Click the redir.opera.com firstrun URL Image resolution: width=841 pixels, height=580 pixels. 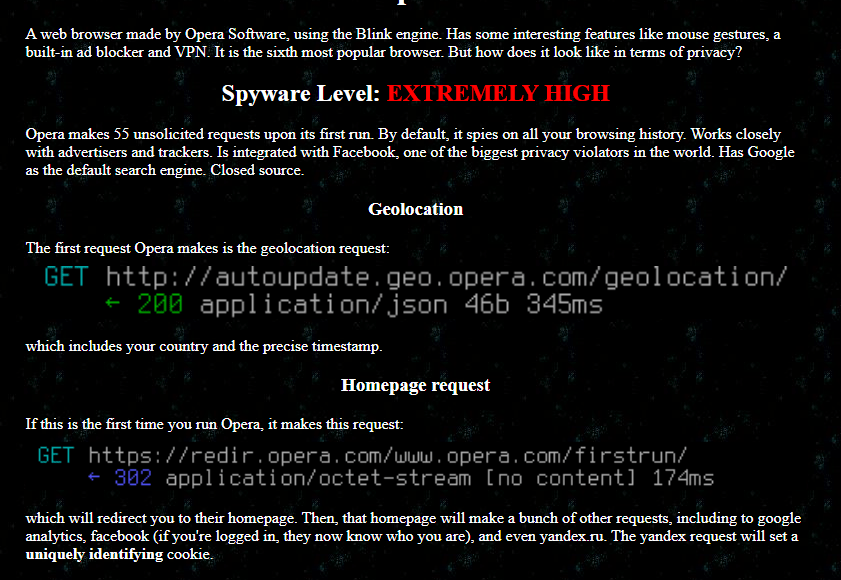click(x=387, y=456)
